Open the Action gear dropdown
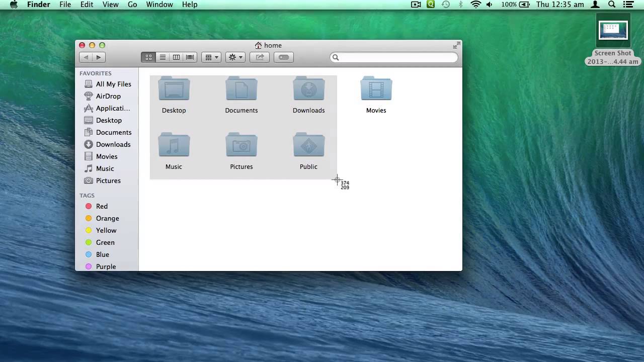Screen dimensions: 644x362 235,57
